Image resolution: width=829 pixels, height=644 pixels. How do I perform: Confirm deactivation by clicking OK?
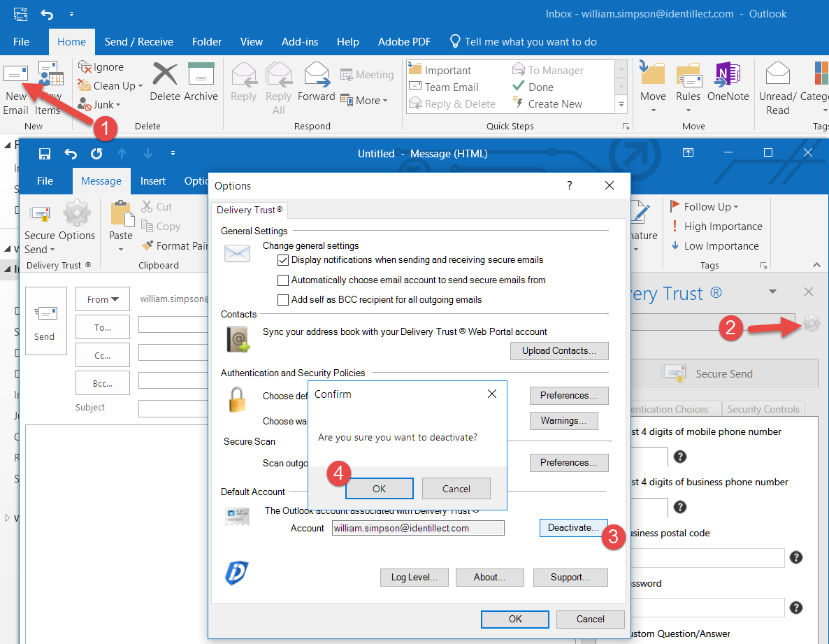coord(379,489)
